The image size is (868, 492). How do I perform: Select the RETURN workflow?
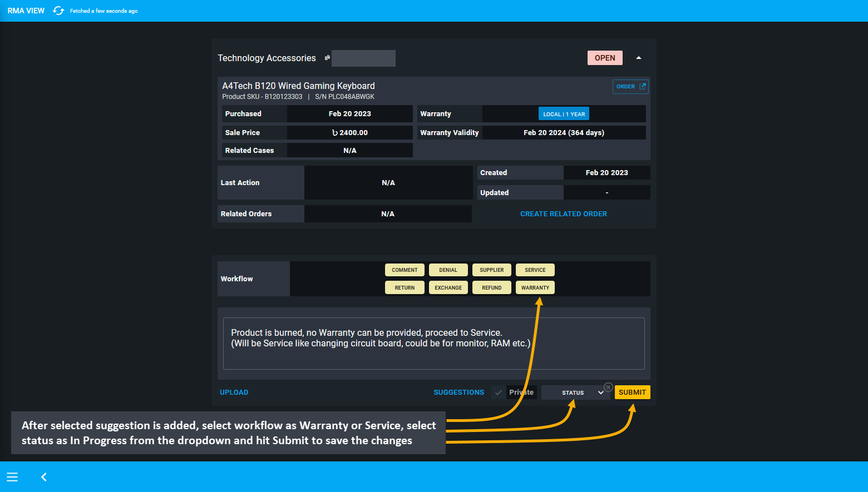[x=405, y=288]
